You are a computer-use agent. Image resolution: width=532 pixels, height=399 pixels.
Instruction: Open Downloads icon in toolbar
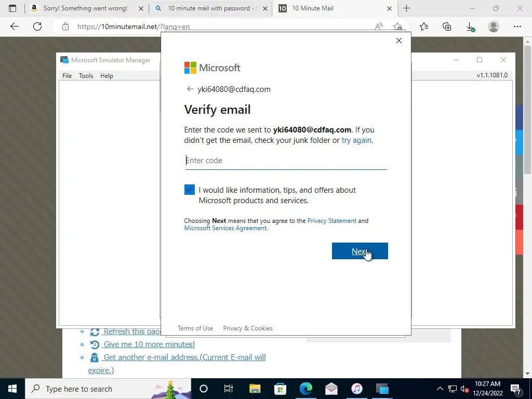pyautogui.click(x=470, y=26)
